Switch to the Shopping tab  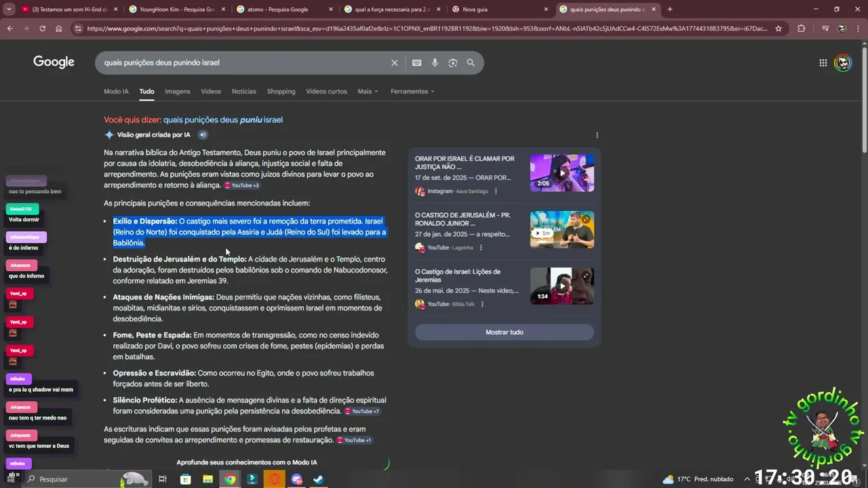pyautogui.click(x=281, y=91)
